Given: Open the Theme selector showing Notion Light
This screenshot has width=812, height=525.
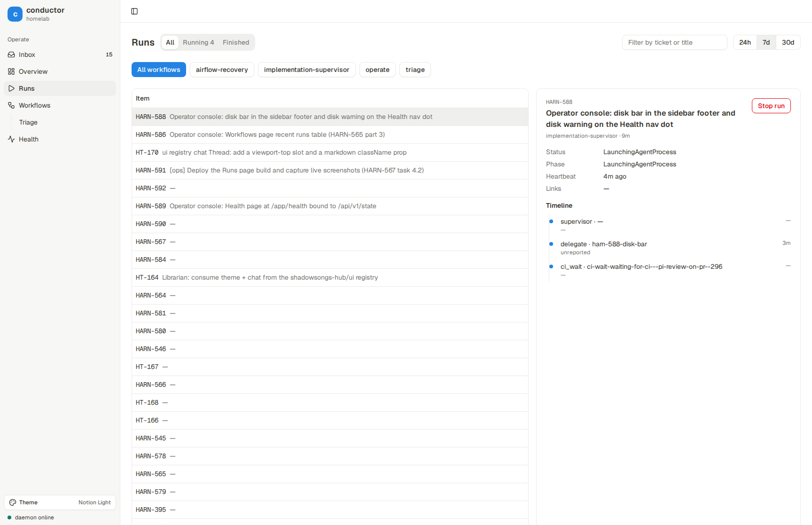Looking at the screenshot, I should [60, 502].
